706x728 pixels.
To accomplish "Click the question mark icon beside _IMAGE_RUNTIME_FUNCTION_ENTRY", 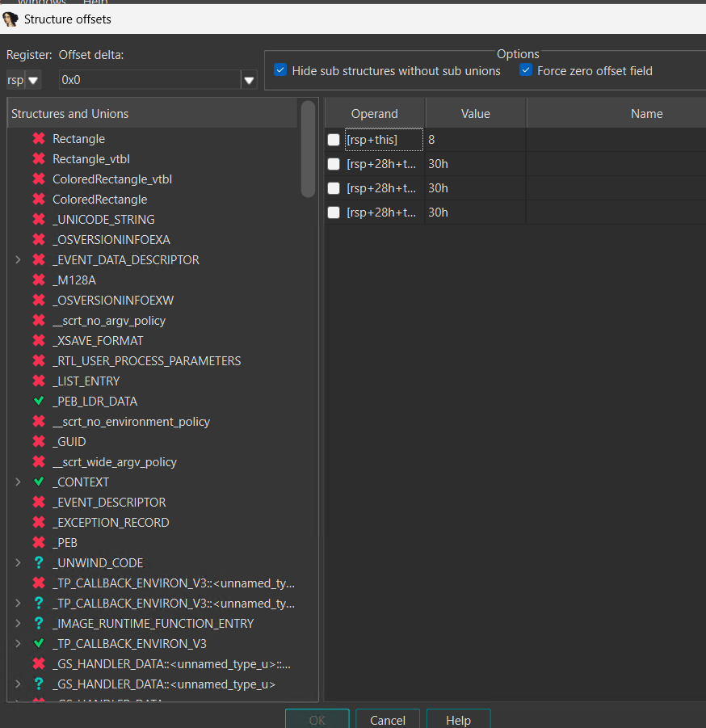I will point(38,623).
